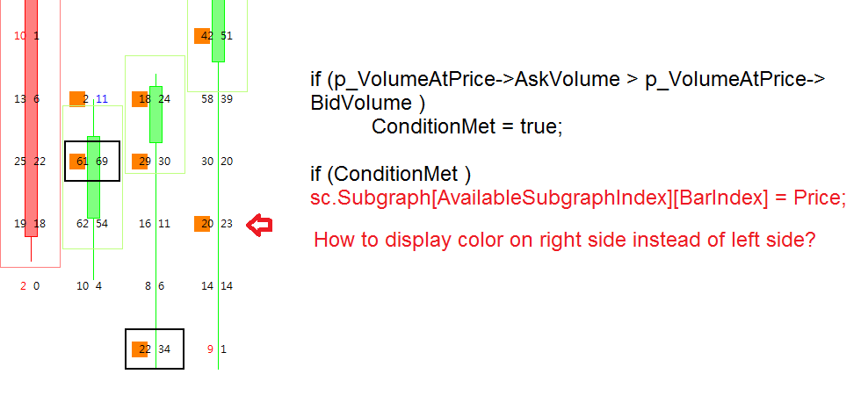This screenshot has width=868, height=410.
Task: Select the volume pair 62 54
Action: coord(92,224)
